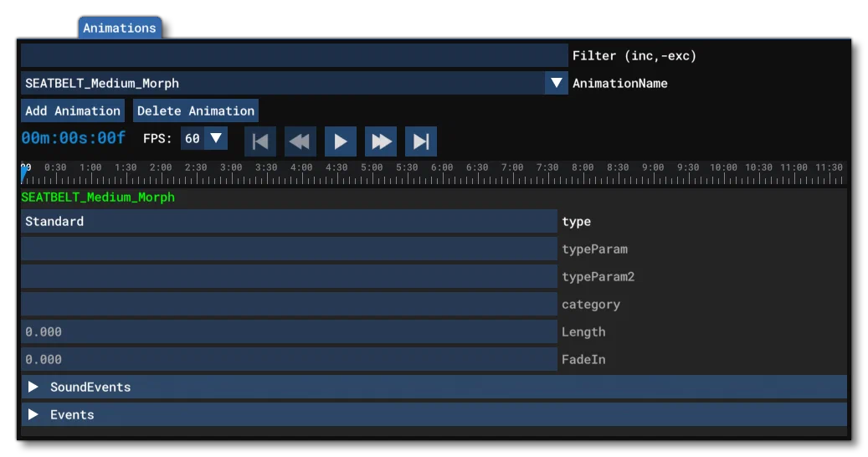Click the blue timeline playhead marker
Screen dimensions: 868x457
(23, 175)
